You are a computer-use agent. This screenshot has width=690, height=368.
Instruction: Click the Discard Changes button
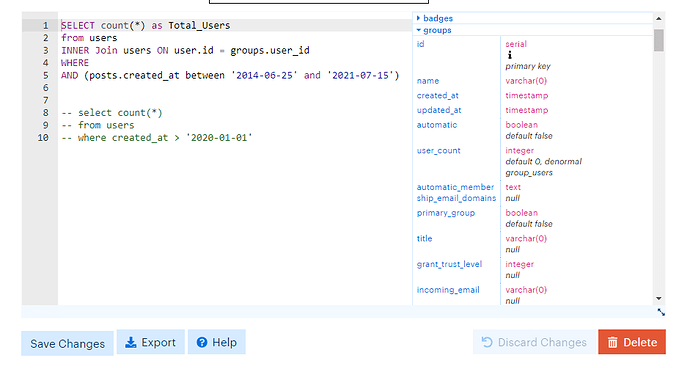[x=534, y=342]
